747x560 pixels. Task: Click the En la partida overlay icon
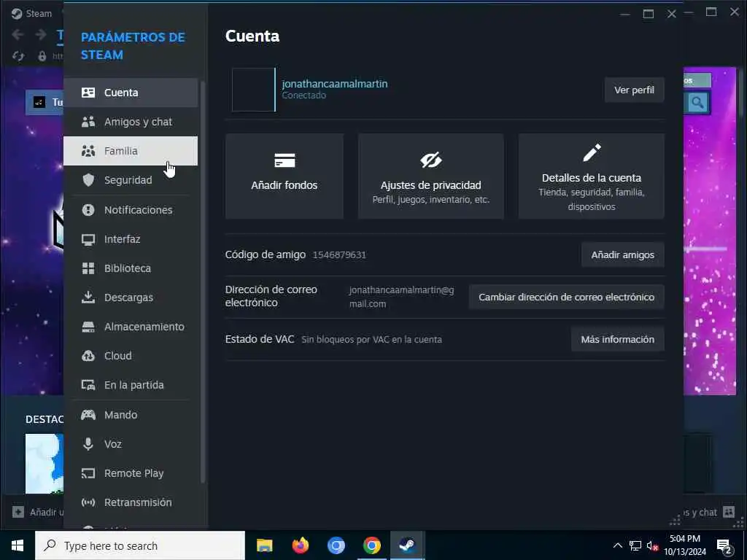pyautogui.click(x=88, y=385)
